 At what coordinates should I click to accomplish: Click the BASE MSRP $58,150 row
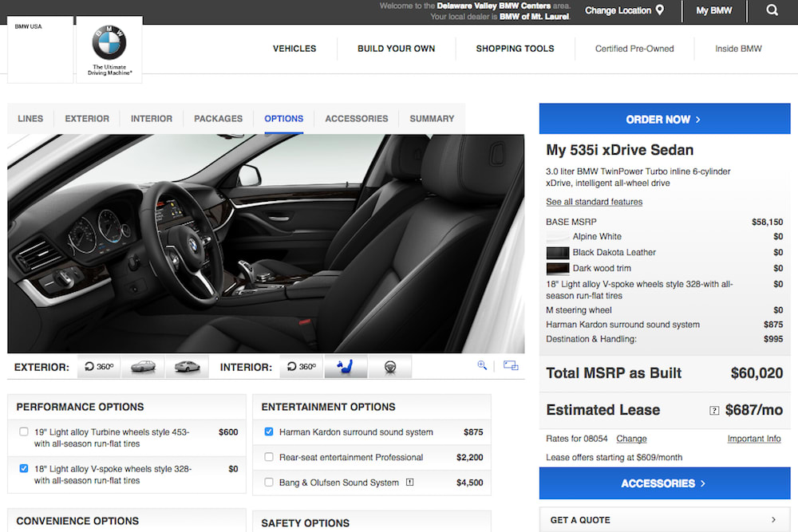click(665, 222)
